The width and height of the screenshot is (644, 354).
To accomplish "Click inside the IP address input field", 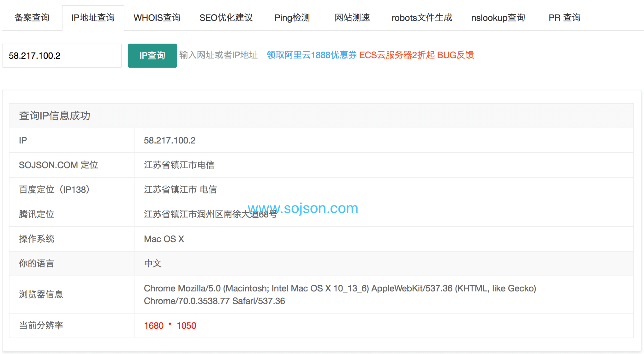I will click(62, 55).
